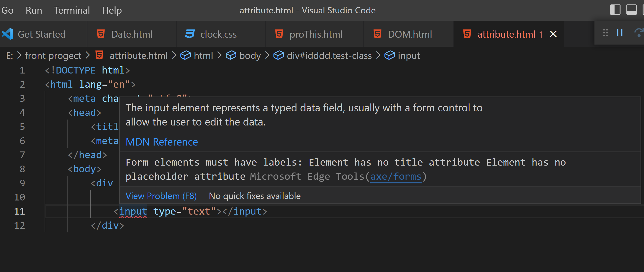Click CSS icon on clock.css tab
The height and width of the screenshot is (272, 644).
click(190, 34)
